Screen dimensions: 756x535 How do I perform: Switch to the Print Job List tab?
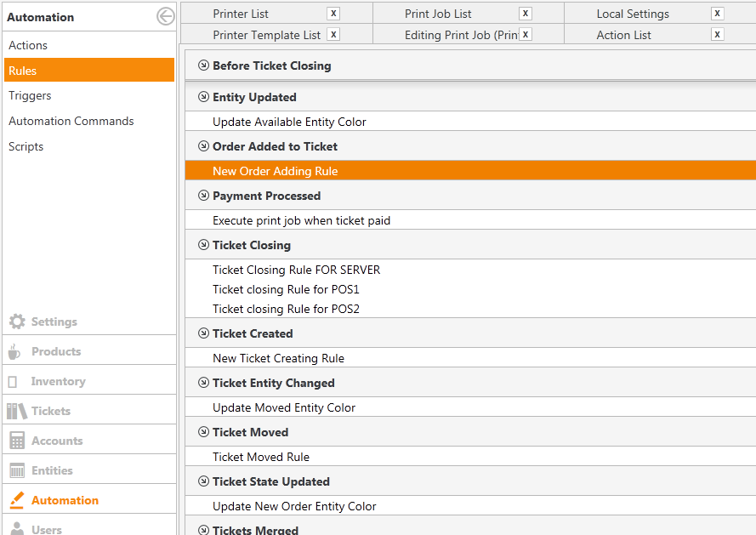point(438,14)
